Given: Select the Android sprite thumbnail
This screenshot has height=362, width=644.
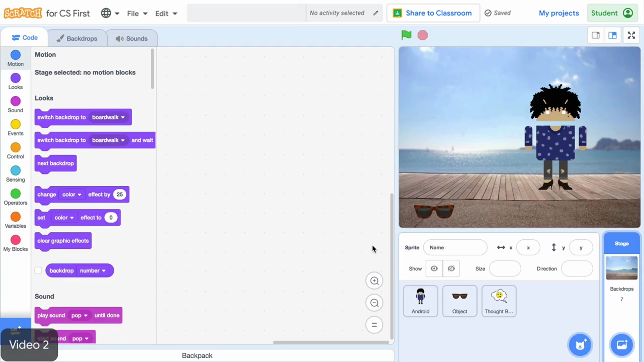Looking at the screenshot, I should point(420,301).
